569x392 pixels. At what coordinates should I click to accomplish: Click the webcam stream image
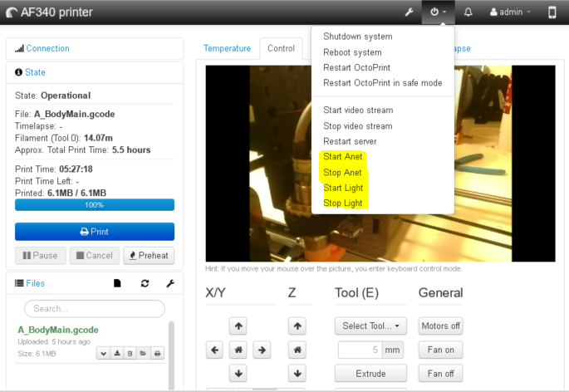(380, 164)
